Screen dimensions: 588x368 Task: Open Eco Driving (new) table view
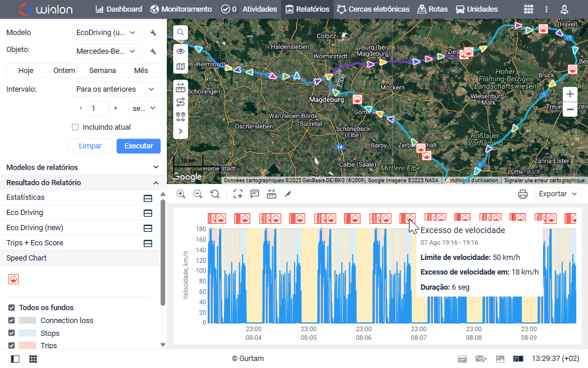point(148,228)
